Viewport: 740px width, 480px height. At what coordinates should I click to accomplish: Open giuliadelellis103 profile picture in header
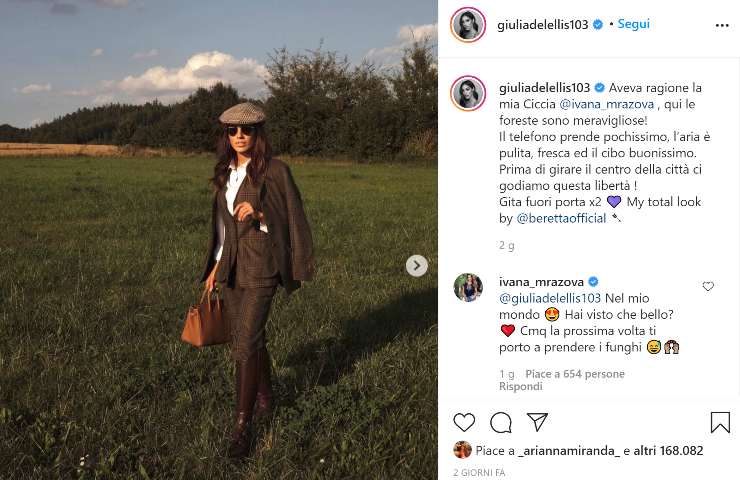coord(468,25)
